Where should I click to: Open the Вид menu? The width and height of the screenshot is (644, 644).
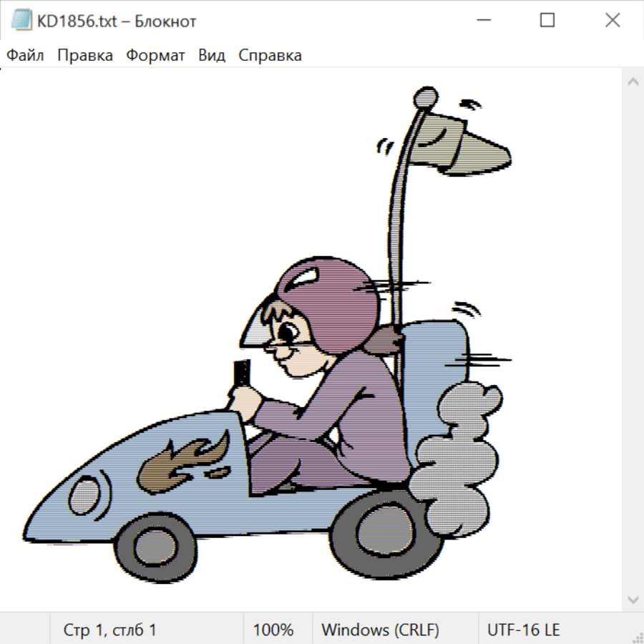(212, 56)
